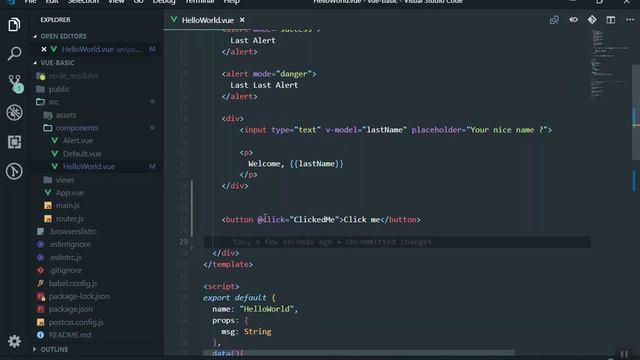The image size is (640, 360).
Task: Click the minimap code overview
Action: tap(609, 65)
